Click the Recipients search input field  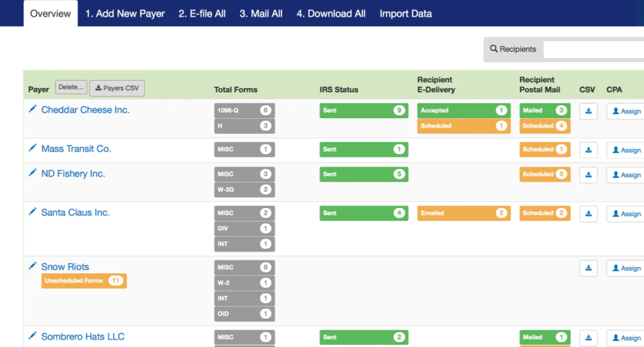tap(594, 50)
